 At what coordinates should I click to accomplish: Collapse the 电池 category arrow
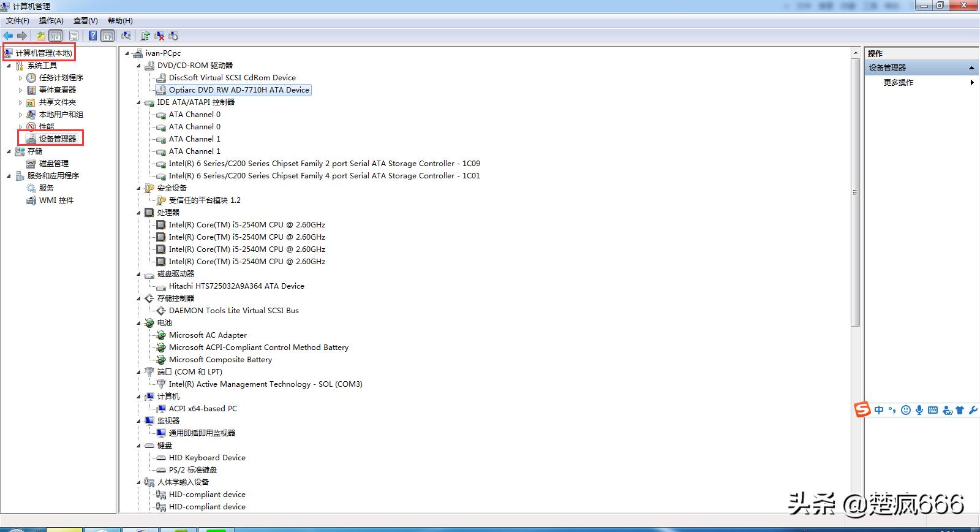point(138,323)
